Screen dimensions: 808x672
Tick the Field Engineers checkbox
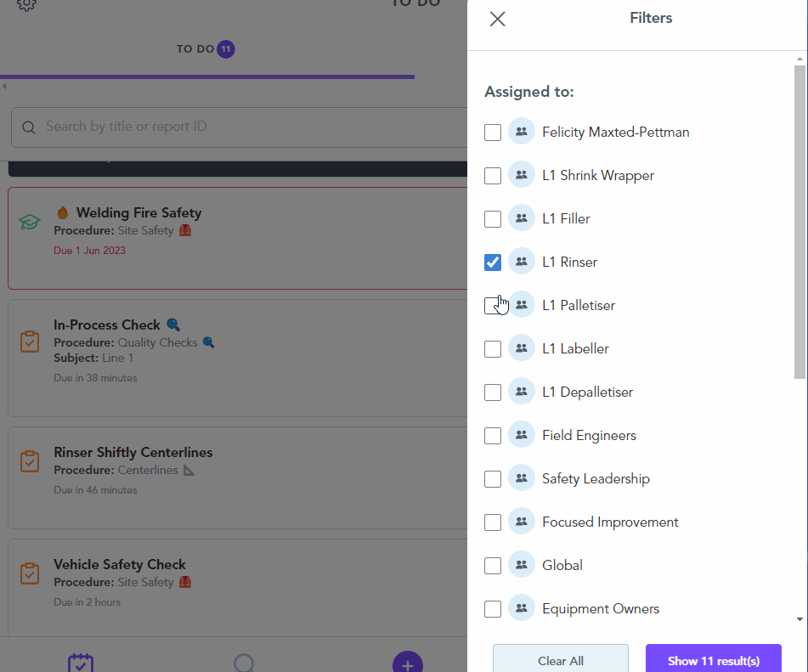tap(493, 436)
